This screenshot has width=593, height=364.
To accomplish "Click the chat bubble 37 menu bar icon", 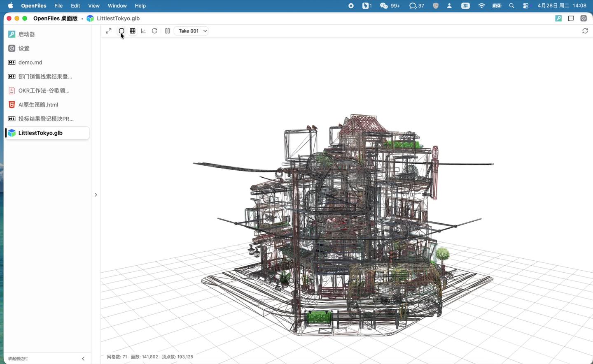I will click(416, 6).
